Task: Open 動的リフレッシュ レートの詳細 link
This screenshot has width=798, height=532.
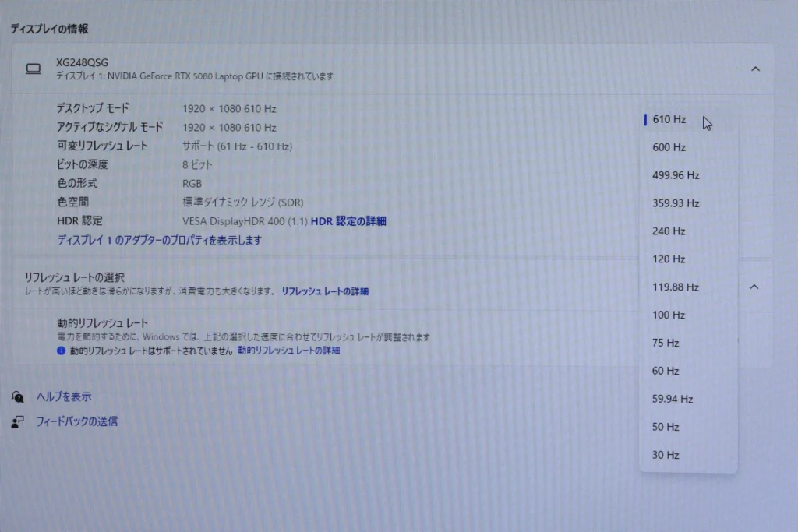Action: click(288, 351)
